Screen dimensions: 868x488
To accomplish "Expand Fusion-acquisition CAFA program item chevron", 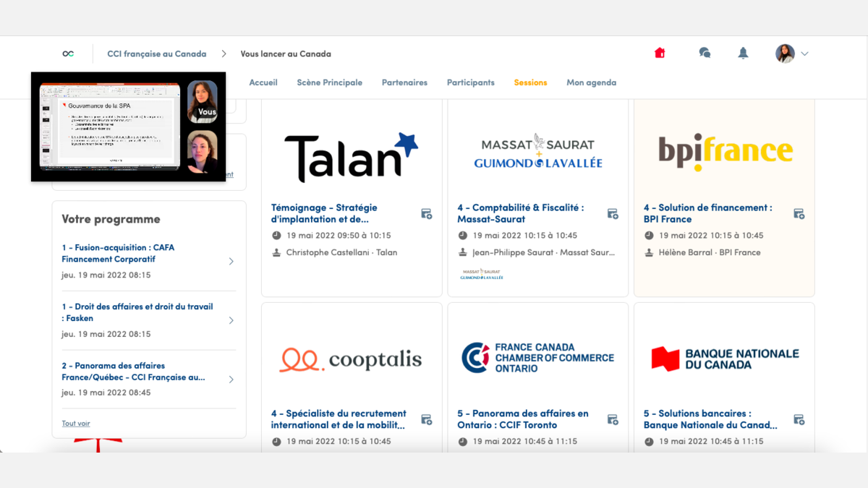I will [x=231, y=261].
